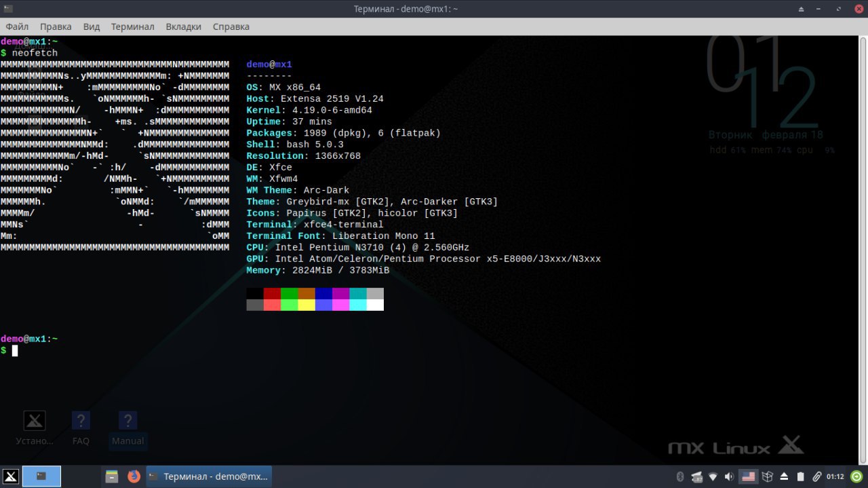
Task: Click the "Shell: bash 5.0.3" line
Action: click(295, 145)
